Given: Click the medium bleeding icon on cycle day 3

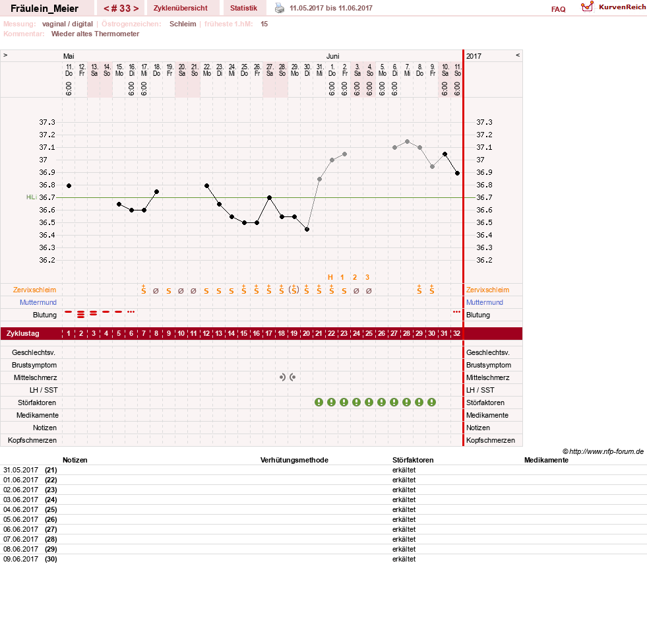Looking at the screenshot, I should (94, 313).
